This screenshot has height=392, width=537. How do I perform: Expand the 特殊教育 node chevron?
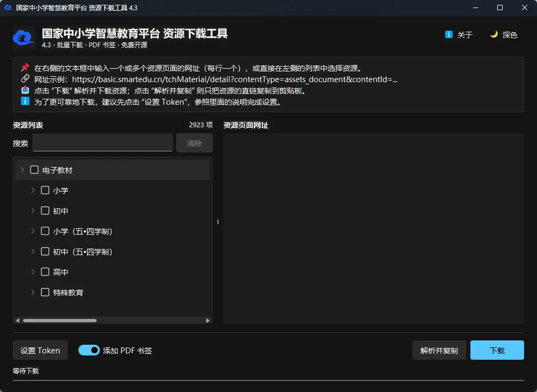(x=33, y=292)
